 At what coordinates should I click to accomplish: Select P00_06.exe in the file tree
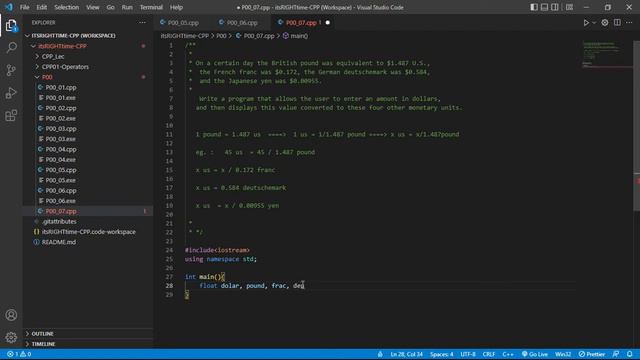88,201
